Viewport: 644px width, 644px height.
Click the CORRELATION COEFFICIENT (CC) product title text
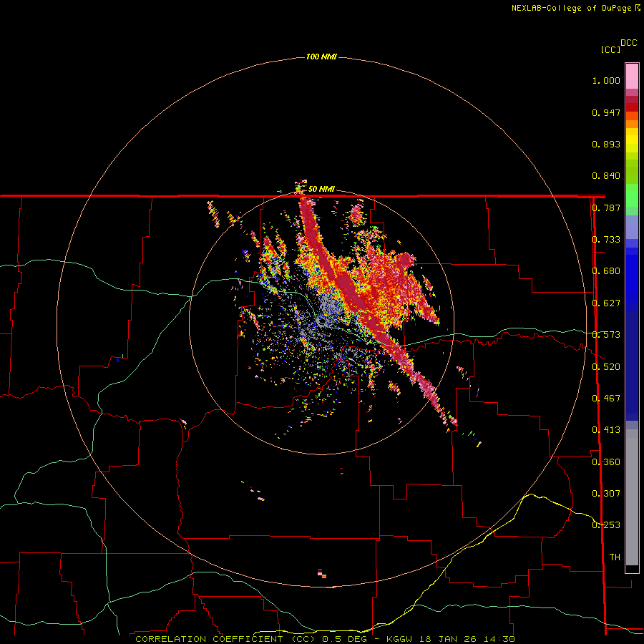225,639
